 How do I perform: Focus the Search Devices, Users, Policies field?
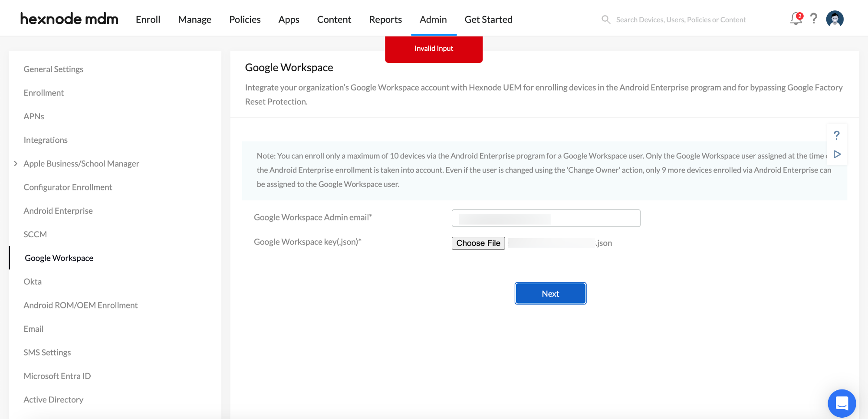click(681, 20)
